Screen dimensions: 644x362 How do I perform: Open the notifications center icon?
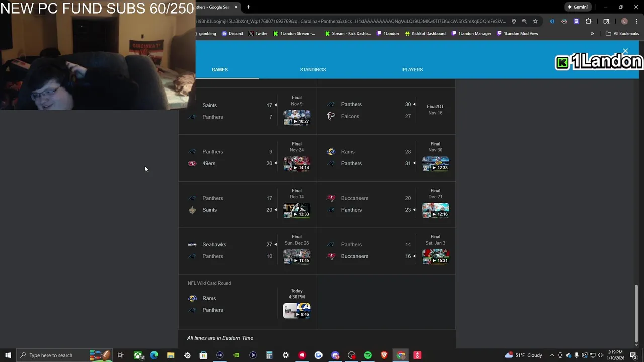[633, 355]
